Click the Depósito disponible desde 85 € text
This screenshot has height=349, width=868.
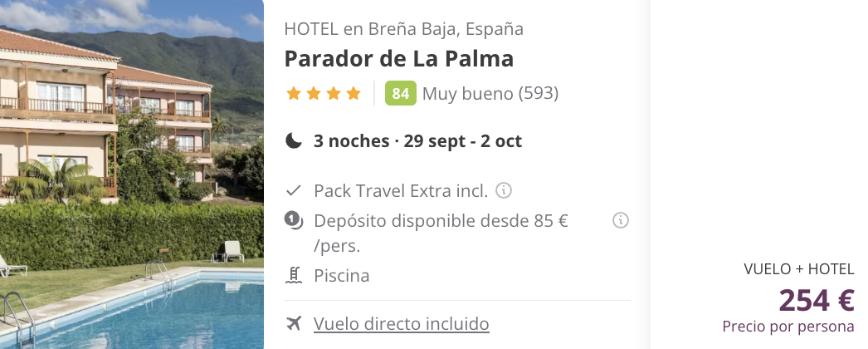[441, 233]
